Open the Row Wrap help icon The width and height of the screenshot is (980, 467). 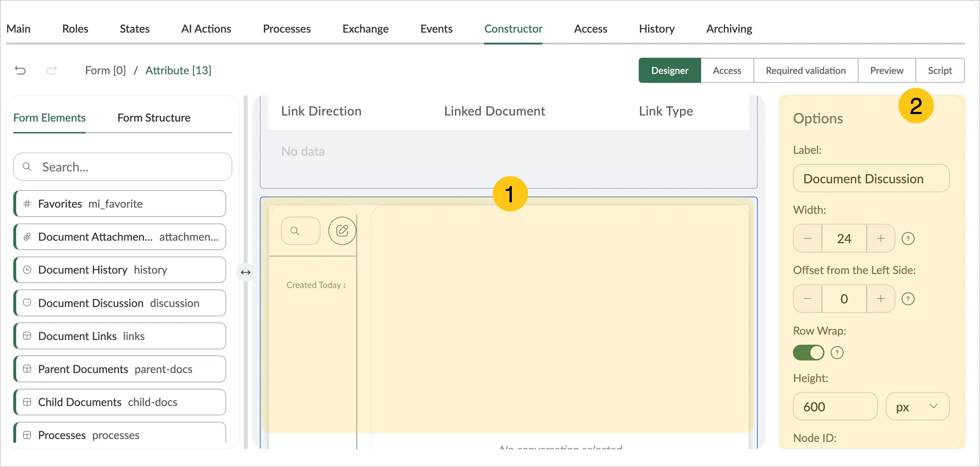click(x=837, y=353)
